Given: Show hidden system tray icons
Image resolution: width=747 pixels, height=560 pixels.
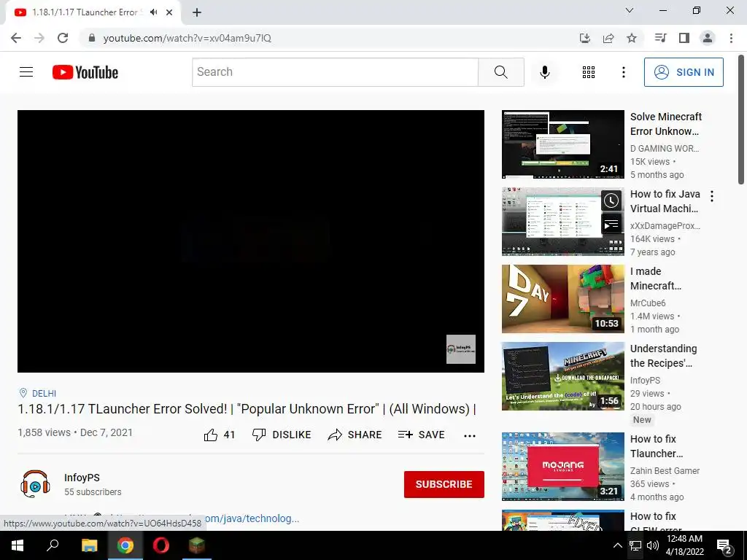Looking at the screenshot, I should [x=617, y=545].
